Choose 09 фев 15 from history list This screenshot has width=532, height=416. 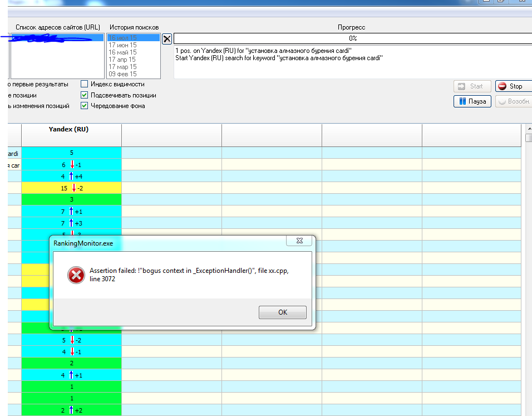coord(122,74)
